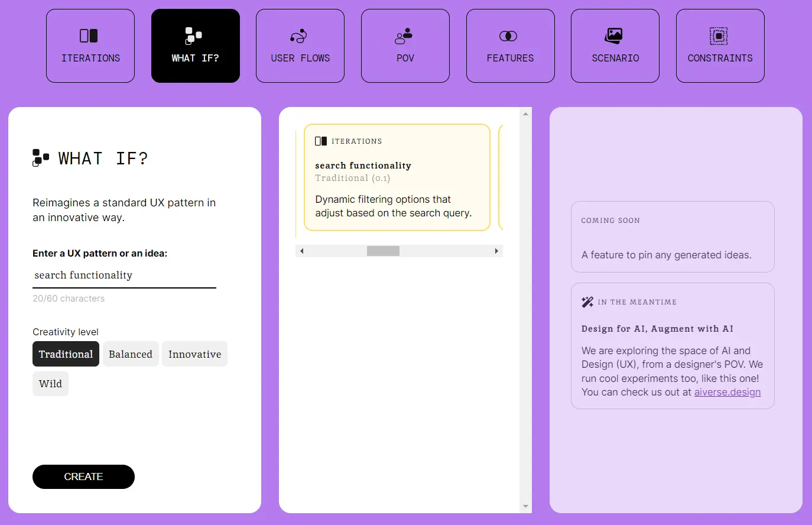Click down arrow of the vertical scrollbar
Screen dimensions: 812x525
point(525,507)
